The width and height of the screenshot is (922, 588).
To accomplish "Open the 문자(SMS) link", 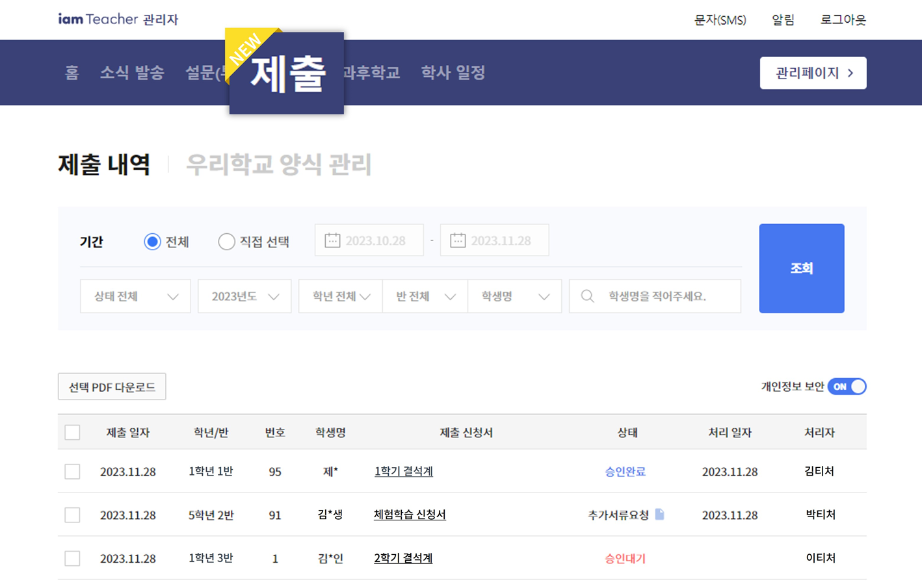I will click(x=720, y=20).
